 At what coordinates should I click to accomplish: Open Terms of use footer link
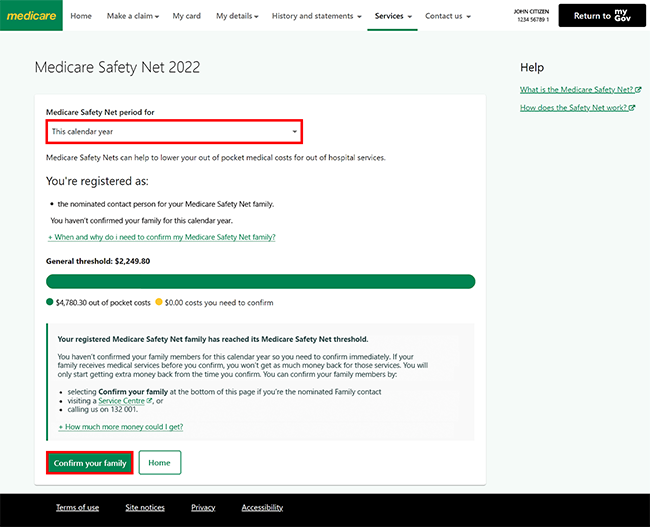pyautogui.click(x=78, y=508)
